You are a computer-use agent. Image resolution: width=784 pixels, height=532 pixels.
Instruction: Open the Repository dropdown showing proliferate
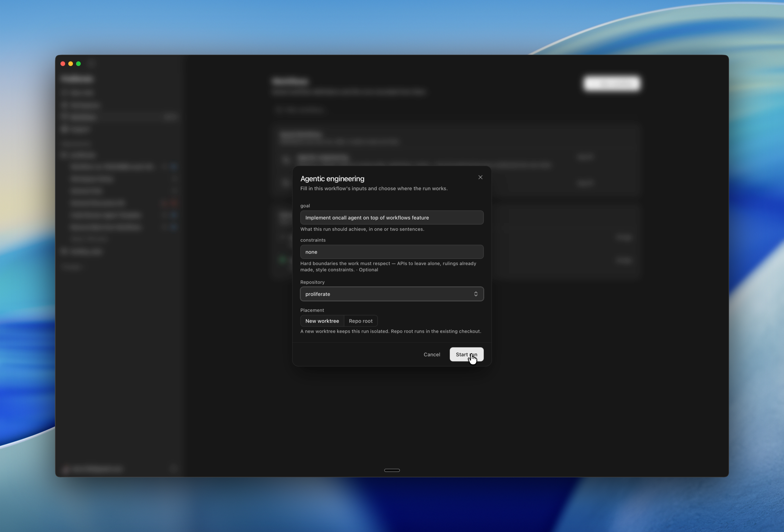(x=392, y=294)
